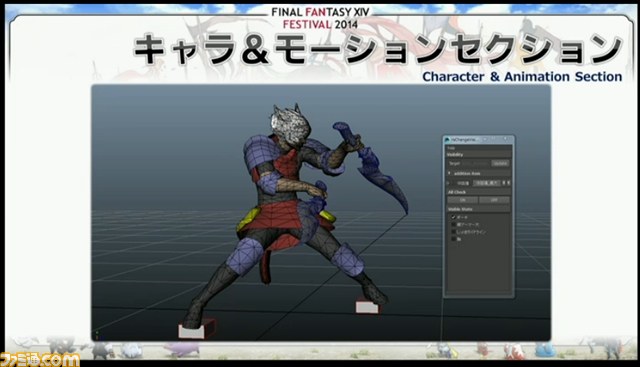Viewport: 640px width, 367px height.
Task: Click the Famitsu.com logo watermark
Action: click(x=40, y=359)
